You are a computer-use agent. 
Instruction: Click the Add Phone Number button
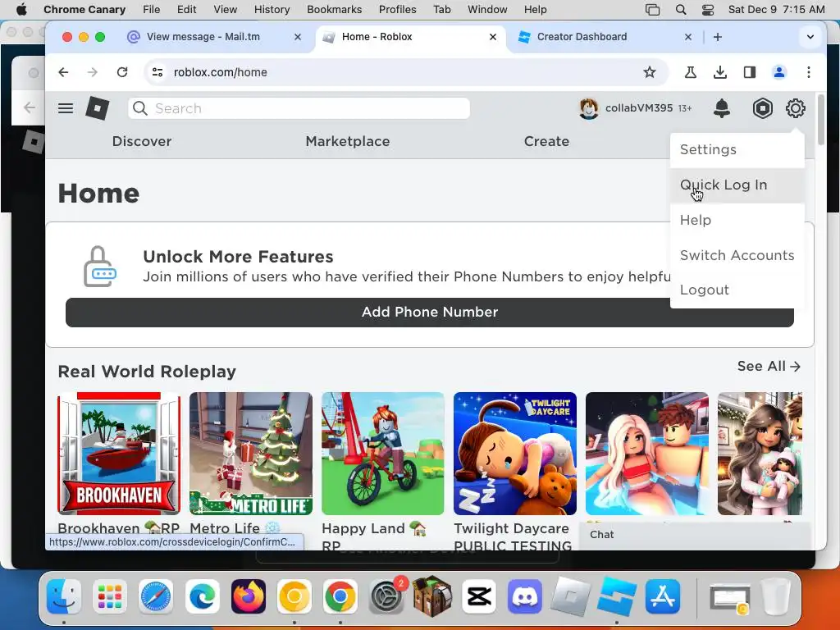click(430, 313)
